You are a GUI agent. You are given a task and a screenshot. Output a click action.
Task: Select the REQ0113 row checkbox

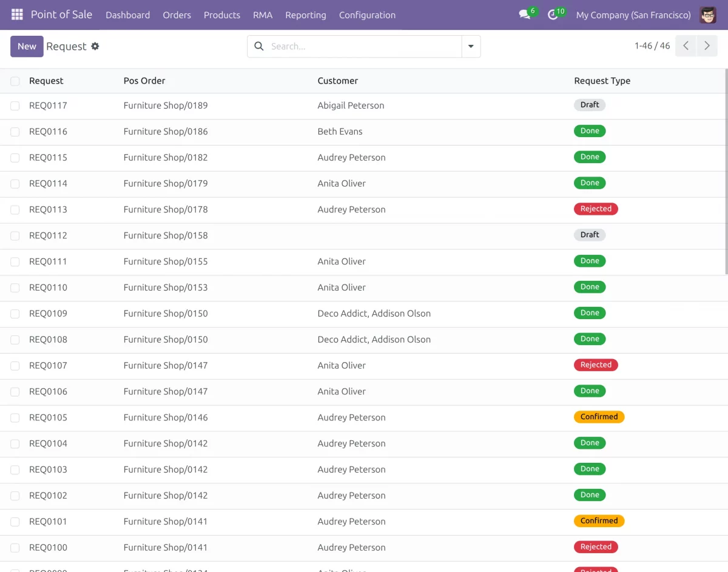[15, 210]
